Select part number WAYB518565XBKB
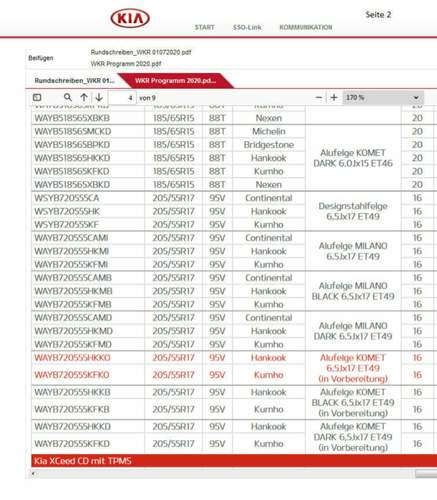Image resolution: width=437 pixels, height=500 pixels. (72, 118)
